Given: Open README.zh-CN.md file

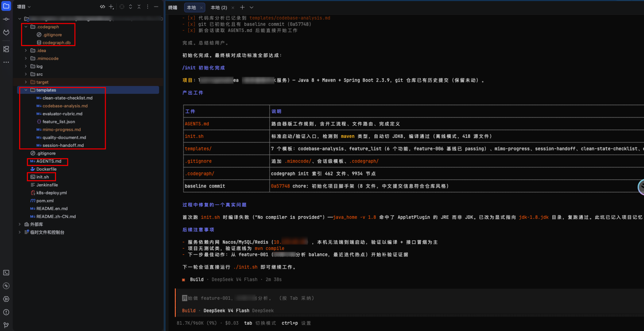Looking at the screenshot, I should (x=53, y=216).
